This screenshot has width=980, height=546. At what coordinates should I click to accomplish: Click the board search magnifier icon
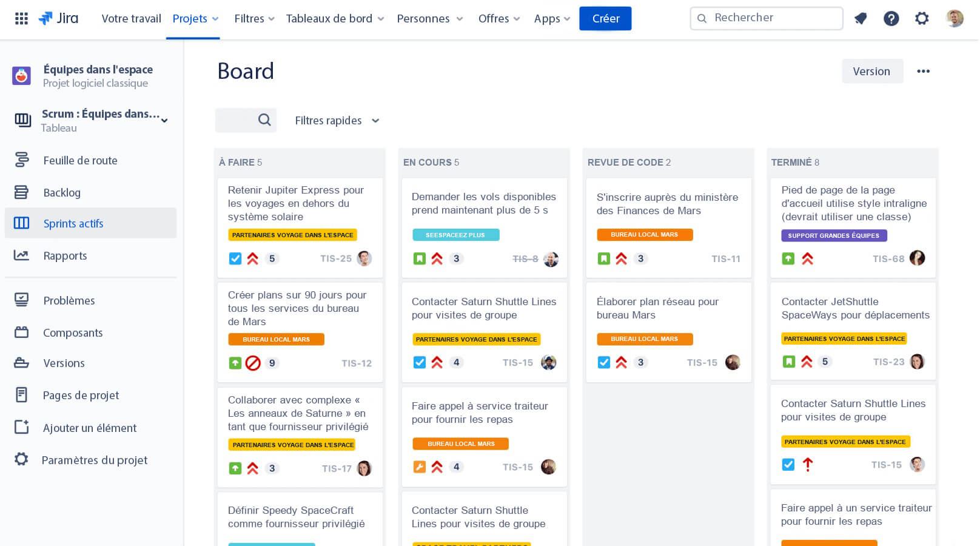click(264, 120)
